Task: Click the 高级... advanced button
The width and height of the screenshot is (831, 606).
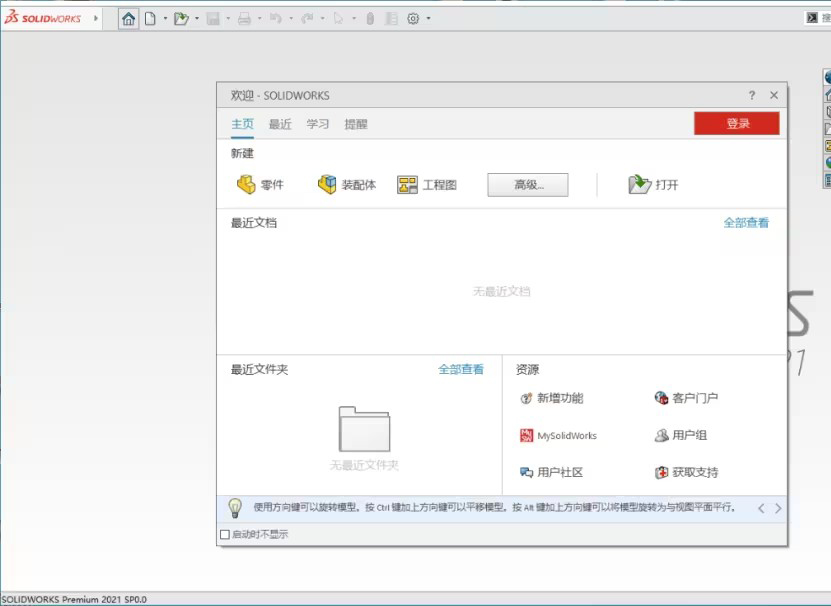Action: 528,185
